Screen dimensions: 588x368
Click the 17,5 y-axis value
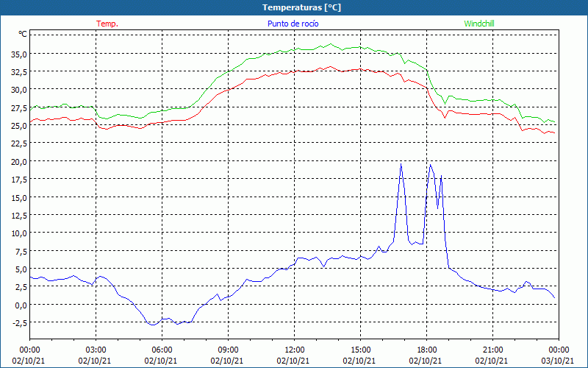[x=19, y=179]
